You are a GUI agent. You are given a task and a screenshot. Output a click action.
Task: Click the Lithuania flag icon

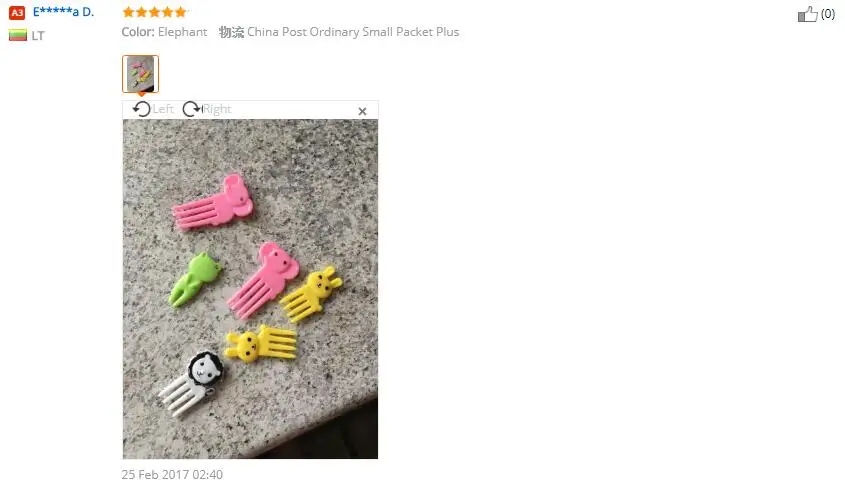(x=18, y=36)
